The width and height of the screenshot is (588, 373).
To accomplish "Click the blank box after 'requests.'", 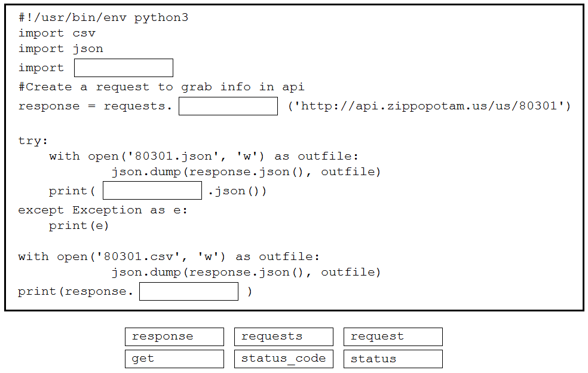I will (228, 106).
